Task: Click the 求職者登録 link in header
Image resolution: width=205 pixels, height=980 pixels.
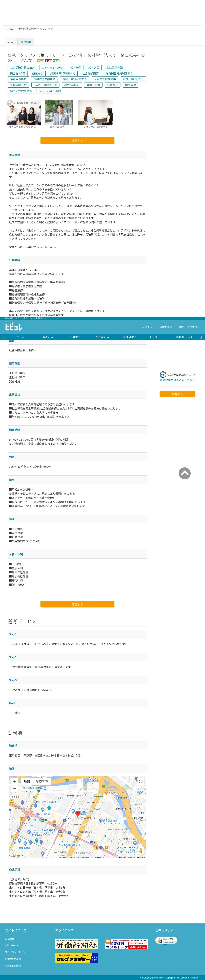Action: click(165, 327)
